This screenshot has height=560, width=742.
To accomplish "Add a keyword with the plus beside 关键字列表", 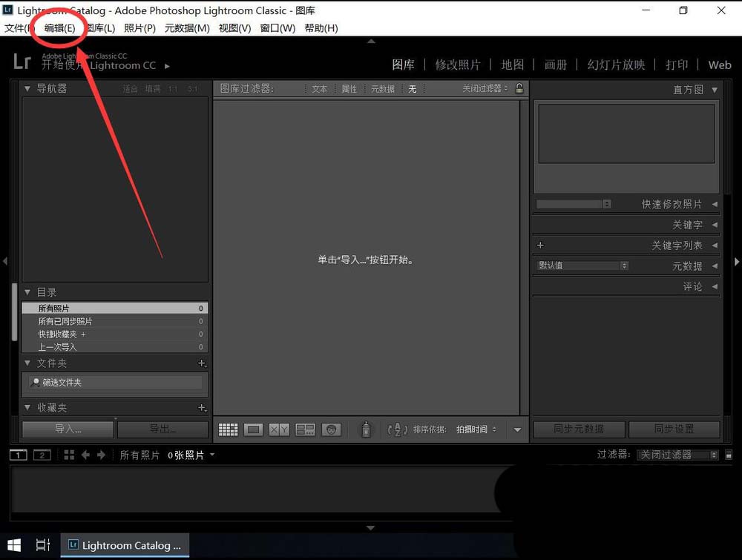I will point(540,245).
